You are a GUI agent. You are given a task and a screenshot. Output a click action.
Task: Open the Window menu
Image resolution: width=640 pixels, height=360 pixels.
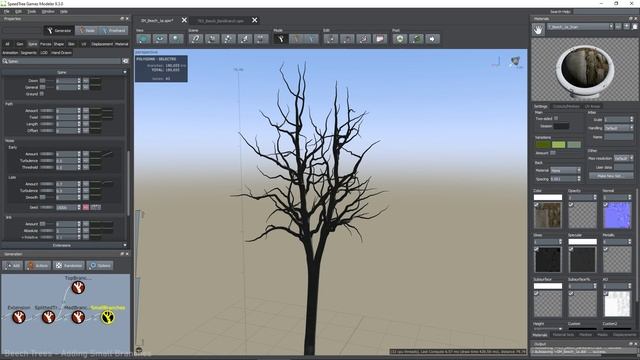[48, 11]
